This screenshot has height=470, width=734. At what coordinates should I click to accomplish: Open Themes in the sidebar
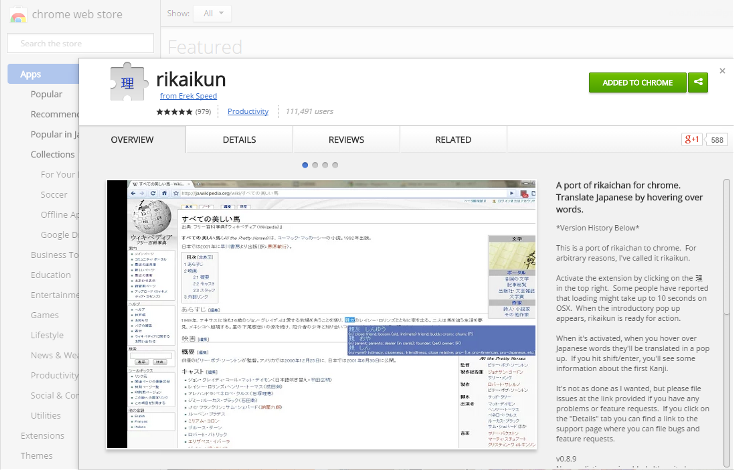click(37, 456)
